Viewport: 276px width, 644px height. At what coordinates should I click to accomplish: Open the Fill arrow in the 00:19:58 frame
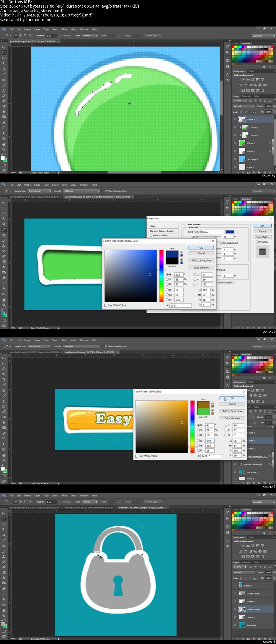coord(274,578)
